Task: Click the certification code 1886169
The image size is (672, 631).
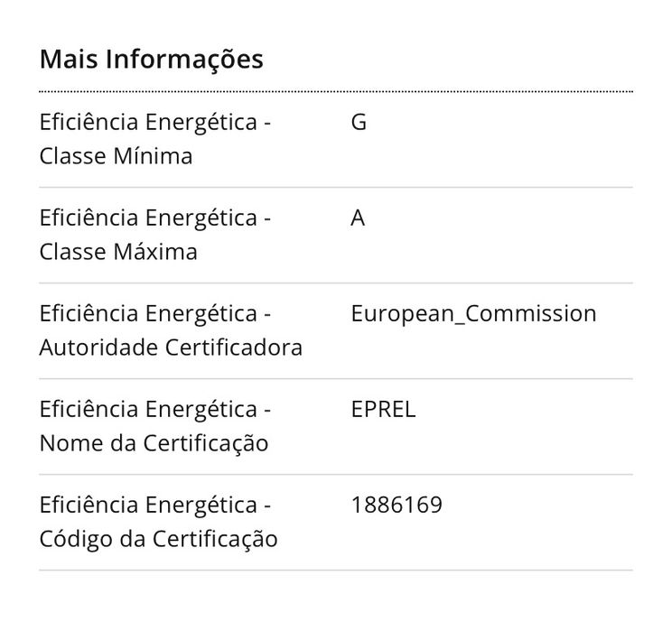Action: coord(397,506)
